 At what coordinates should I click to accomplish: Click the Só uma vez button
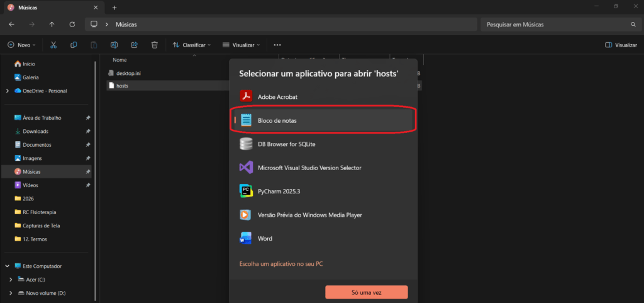coord(367,293)
